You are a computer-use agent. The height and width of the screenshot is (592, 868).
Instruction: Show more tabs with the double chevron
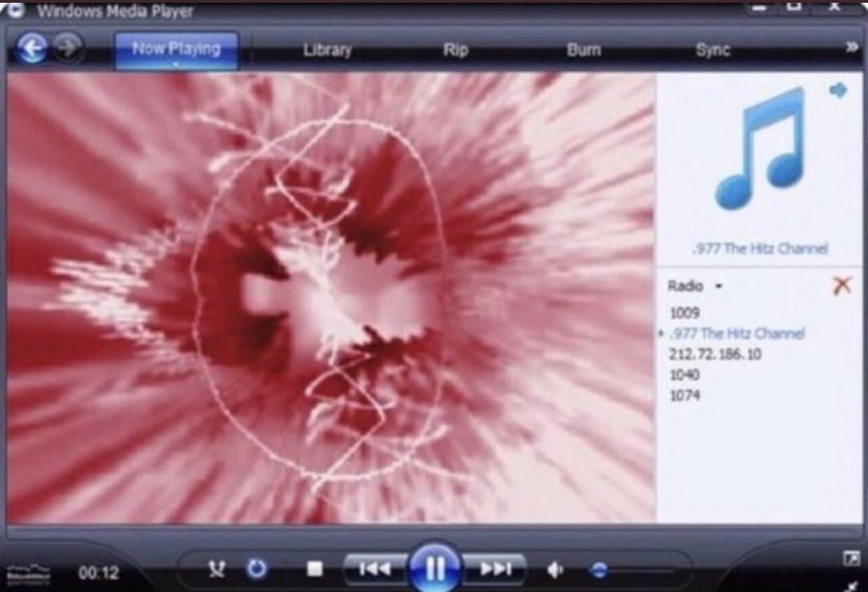852,48
